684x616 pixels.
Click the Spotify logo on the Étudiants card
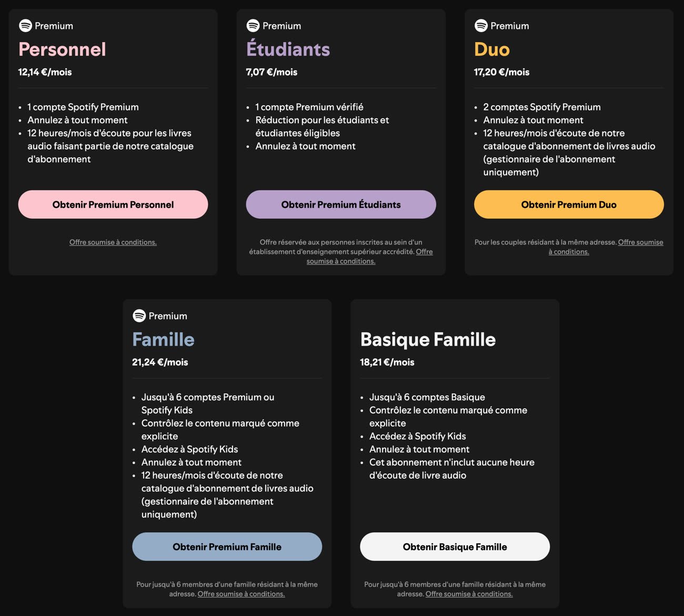pyautogui.click(x=253, y=25)
